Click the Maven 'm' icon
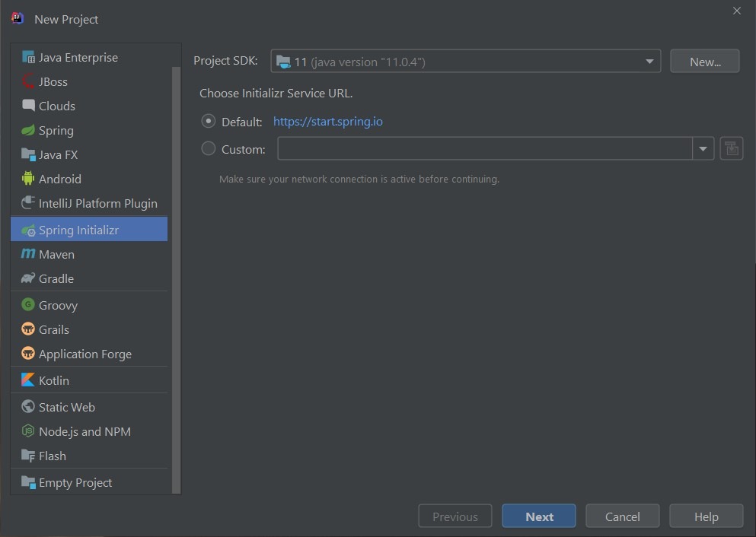The image size is (756, 537). [x=28, y=254]
